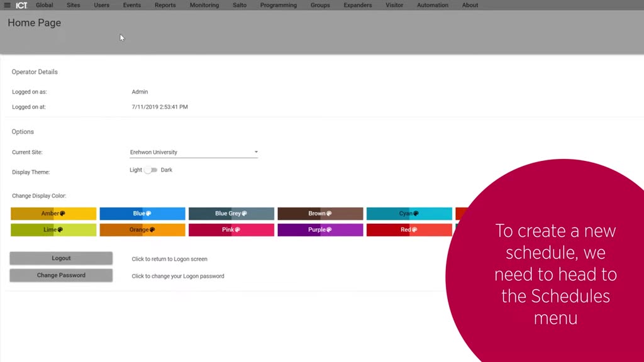
Task: Choose the Lime display color swatch
Action: tap(53, 230)
